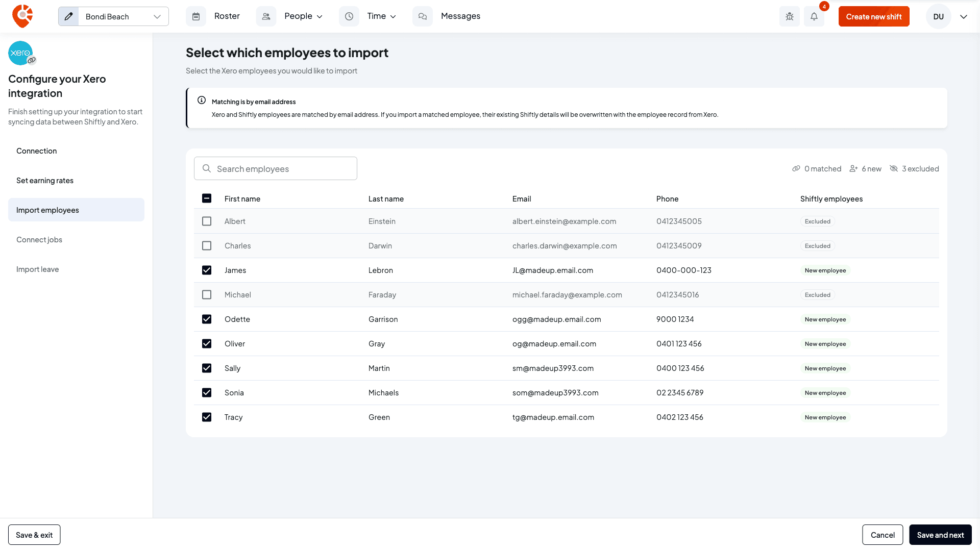
Task: Click the People group icon
Action: pos(266,16)
